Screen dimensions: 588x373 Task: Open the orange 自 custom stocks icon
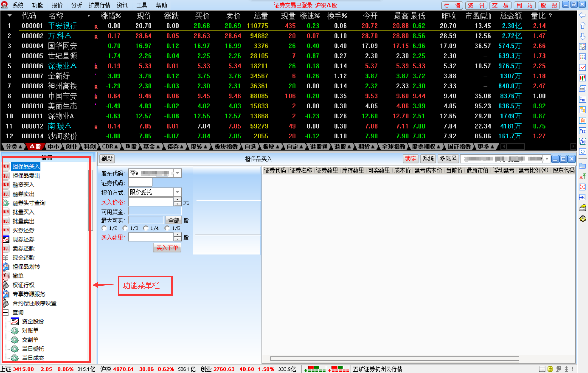coord(582,120)
